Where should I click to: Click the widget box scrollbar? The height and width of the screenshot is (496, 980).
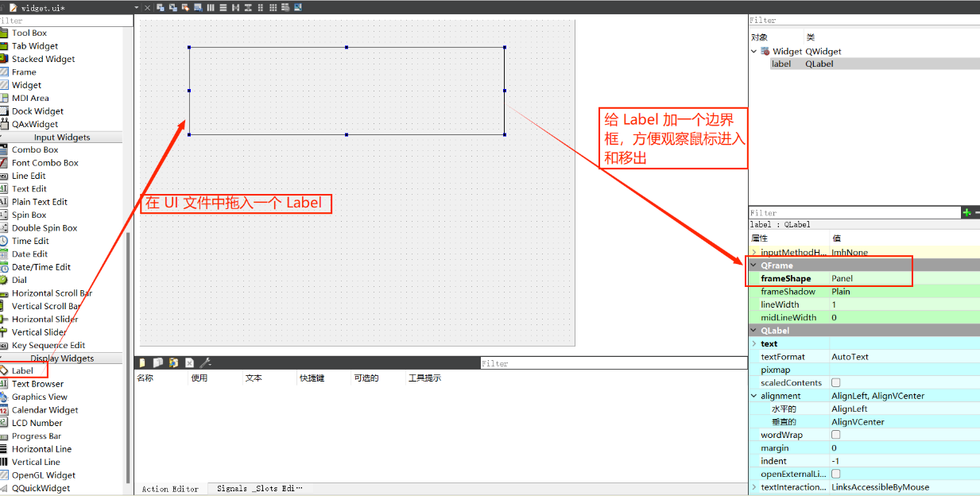click(x=128, y=358)
